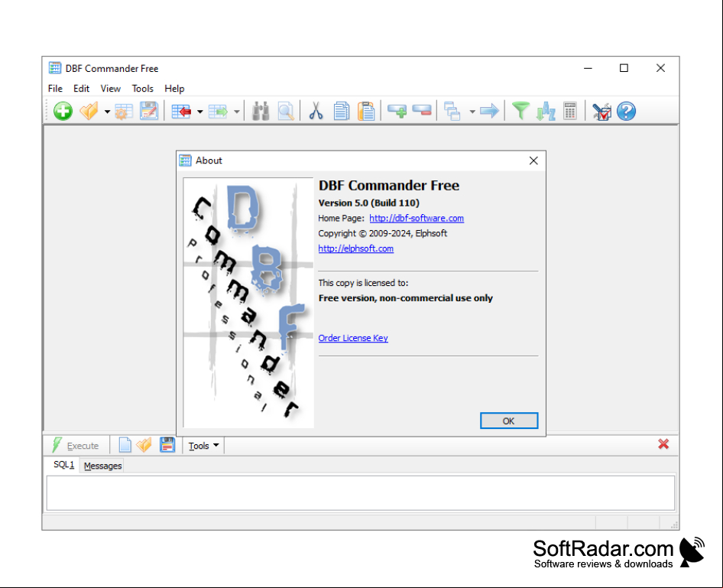Image resolution: width=723 pixels, height=588 pixels.
Task: Click the "DBF Commander Free" heading in About dialog
Action: 389,185
